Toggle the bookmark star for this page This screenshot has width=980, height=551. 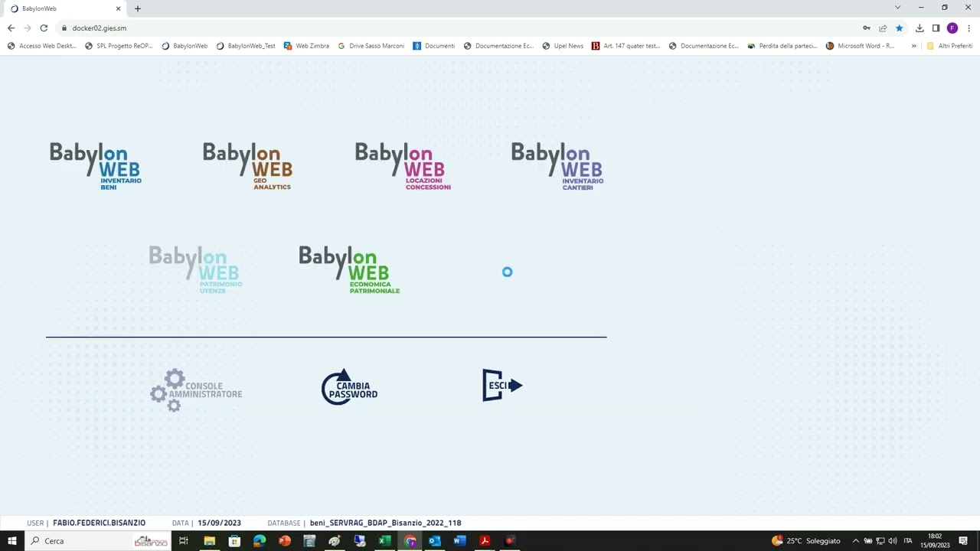[x=900, y=28]
